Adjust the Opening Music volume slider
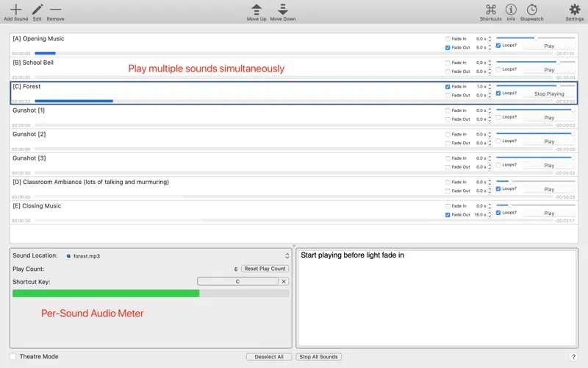 [x=535, y=38]
